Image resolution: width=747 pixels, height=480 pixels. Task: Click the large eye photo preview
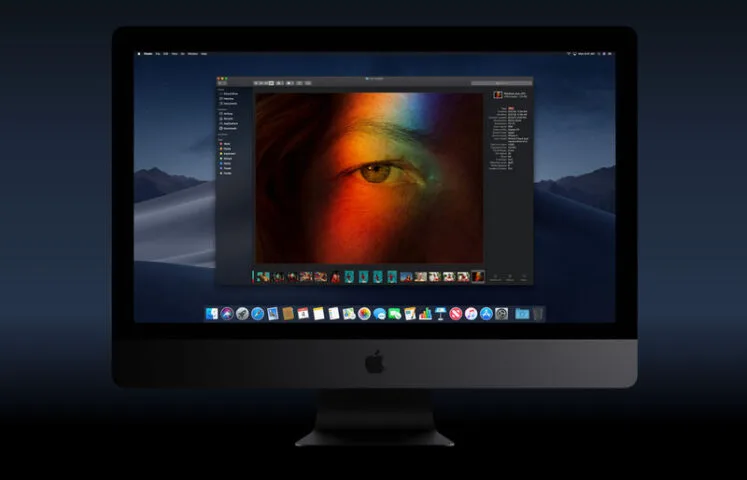370,178
